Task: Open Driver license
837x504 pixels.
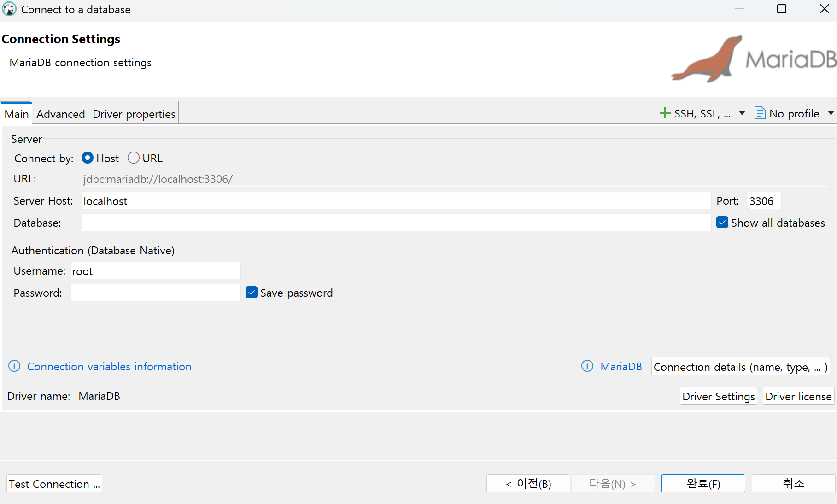Action: (x=798, y=396)
